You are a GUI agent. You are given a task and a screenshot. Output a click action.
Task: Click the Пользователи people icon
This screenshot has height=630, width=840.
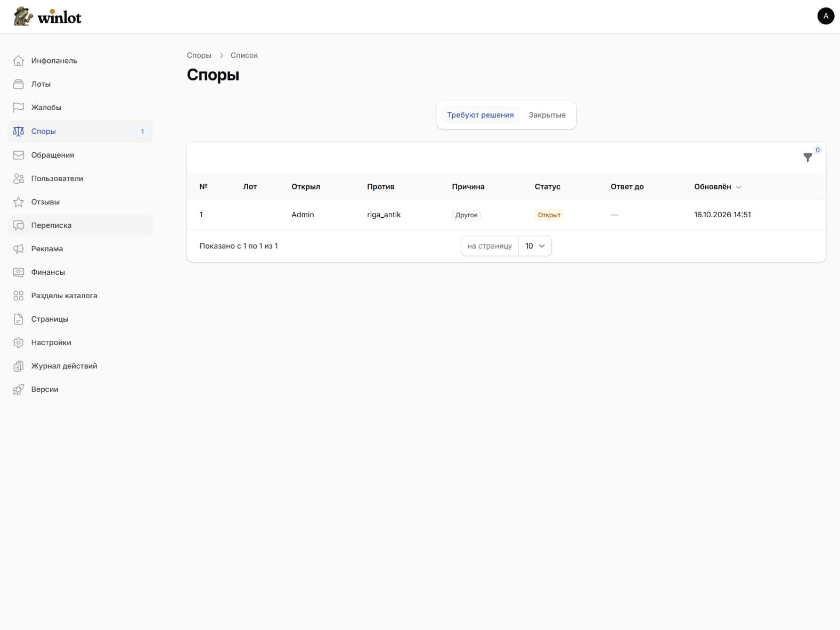click(x=18, y=178)
